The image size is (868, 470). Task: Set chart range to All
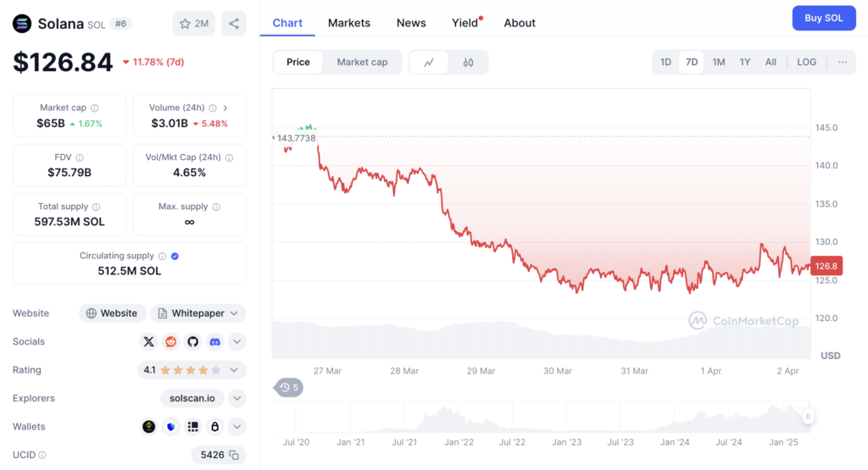771,62
